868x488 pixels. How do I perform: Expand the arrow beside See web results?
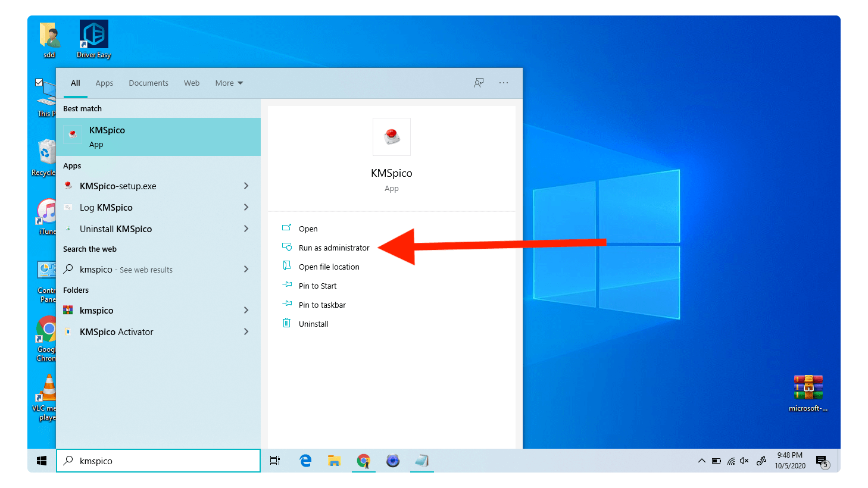click(246, 270)
